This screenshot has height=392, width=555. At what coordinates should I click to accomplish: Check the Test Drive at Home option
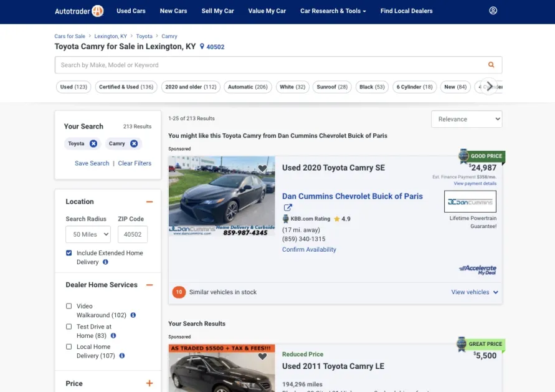[x=69, y=327]
